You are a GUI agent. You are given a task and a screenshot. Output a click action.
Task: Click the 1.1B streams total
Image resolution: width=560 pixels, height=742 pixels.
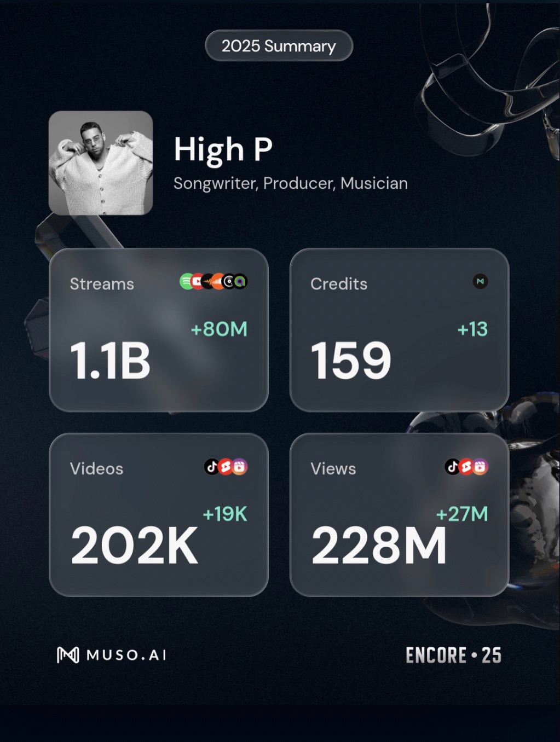point(110,360)
